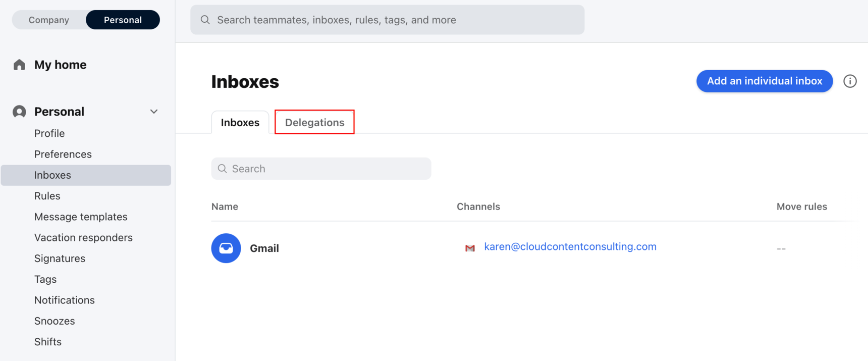This screenshot has width=868, height=361.
Task: Collapse the Personal section chevron
Action: (x=154, y=112)
